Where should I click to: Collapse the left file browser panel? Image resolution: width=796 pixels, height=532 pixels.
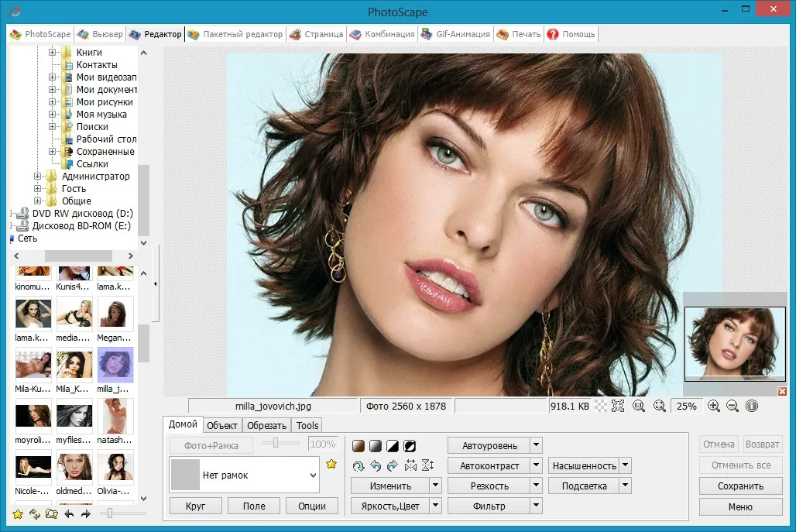156,284
